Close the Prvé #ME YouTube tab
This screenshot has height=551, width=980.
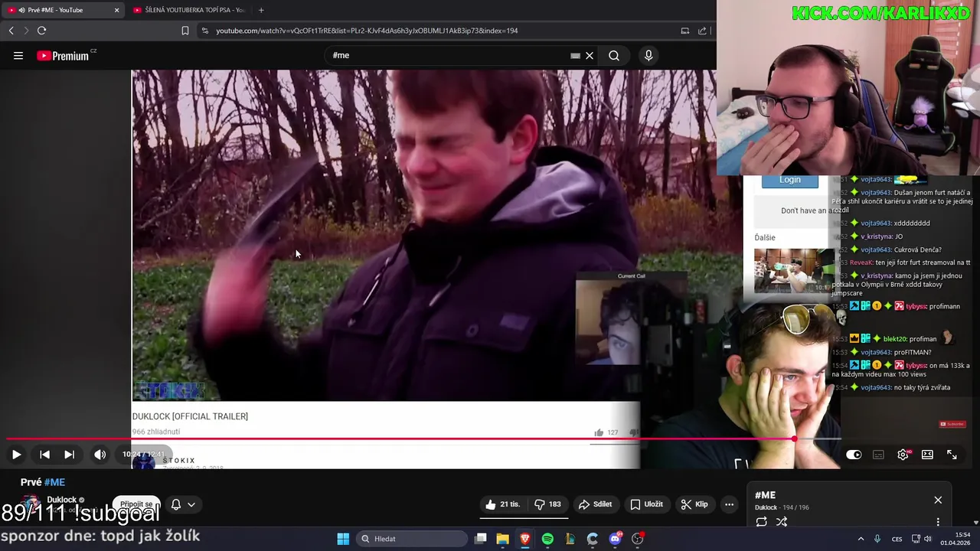[x=116, y=10]
